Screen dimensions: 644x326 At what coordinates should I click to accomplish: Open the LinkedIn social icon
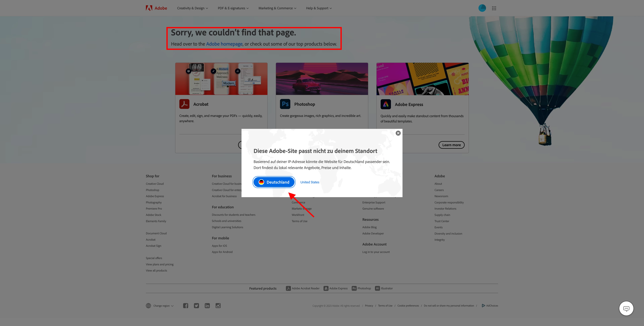point(207,306)
